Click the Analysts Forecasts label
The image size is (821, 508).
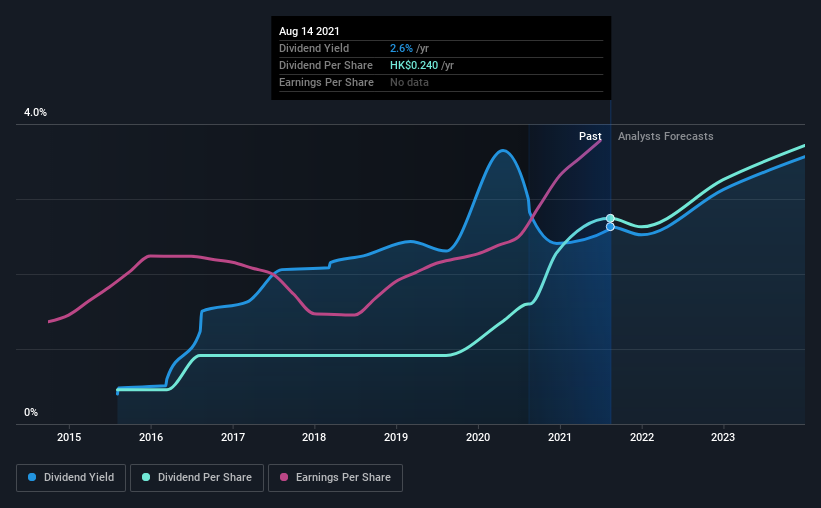pyautogui.click(x=665, y=136)
